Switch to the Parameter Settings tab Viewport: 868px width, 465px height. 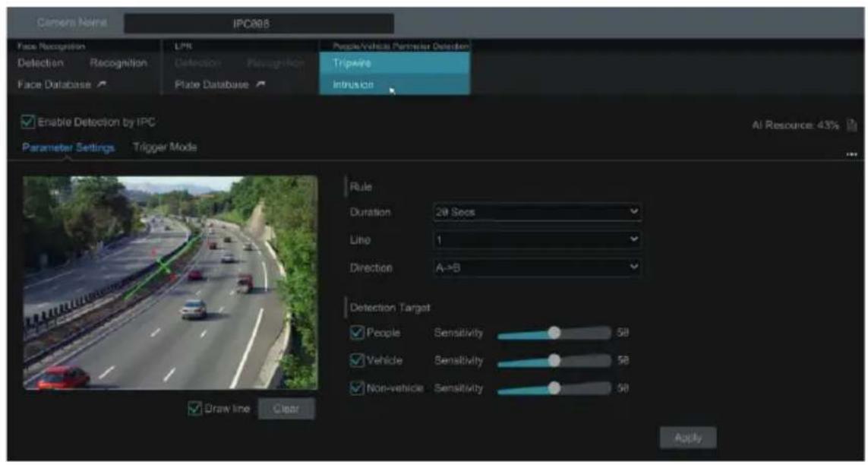tap(68, 148)
